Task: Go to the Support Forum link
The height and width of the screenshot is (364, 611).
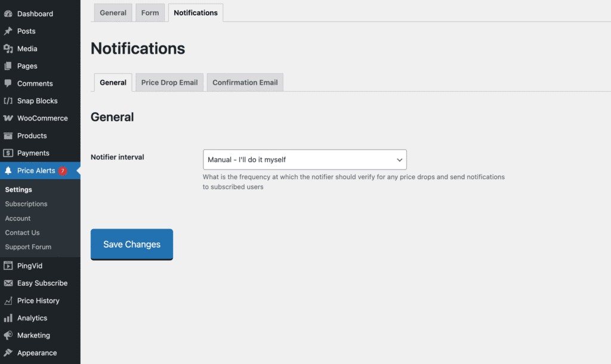Action: [28, 247]
